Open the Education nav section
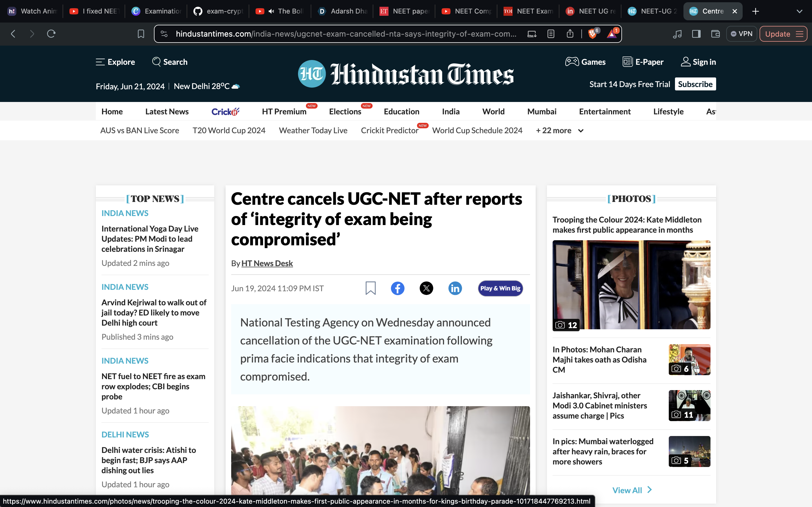 (x=401, y=112)
